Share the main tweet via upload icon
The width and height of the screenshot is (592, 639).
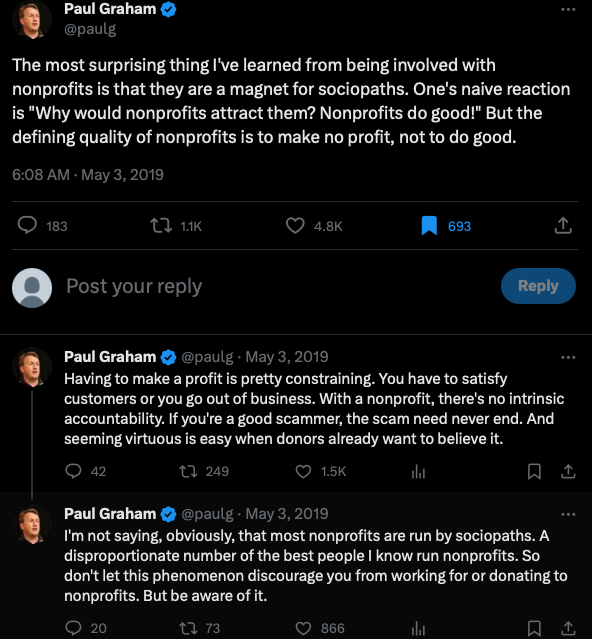tap(563, 225)
